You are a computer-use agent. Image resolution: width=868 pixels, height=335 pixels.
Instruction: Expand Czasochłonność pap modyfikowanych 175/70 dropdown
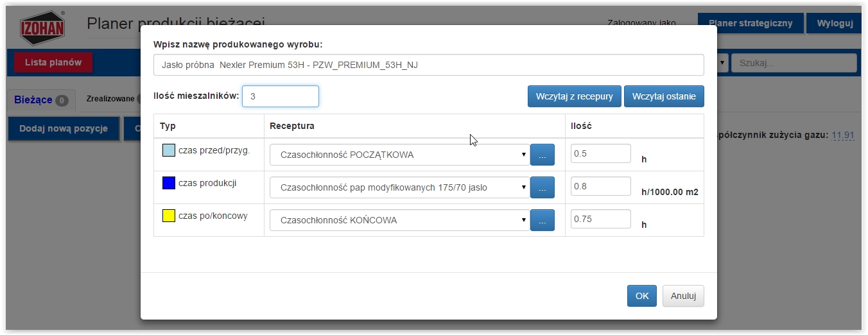[399, 187]
